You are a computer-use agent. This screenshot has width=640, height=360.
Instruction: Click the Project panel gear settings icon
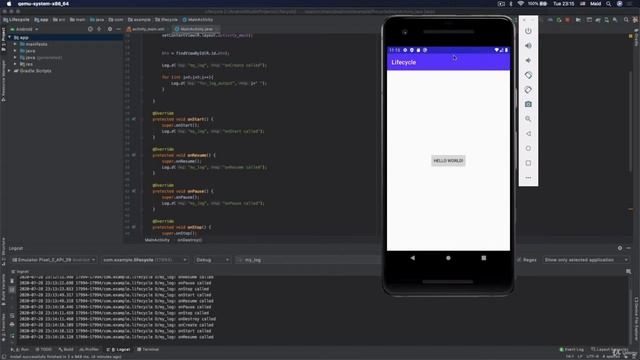click(109, 29)
